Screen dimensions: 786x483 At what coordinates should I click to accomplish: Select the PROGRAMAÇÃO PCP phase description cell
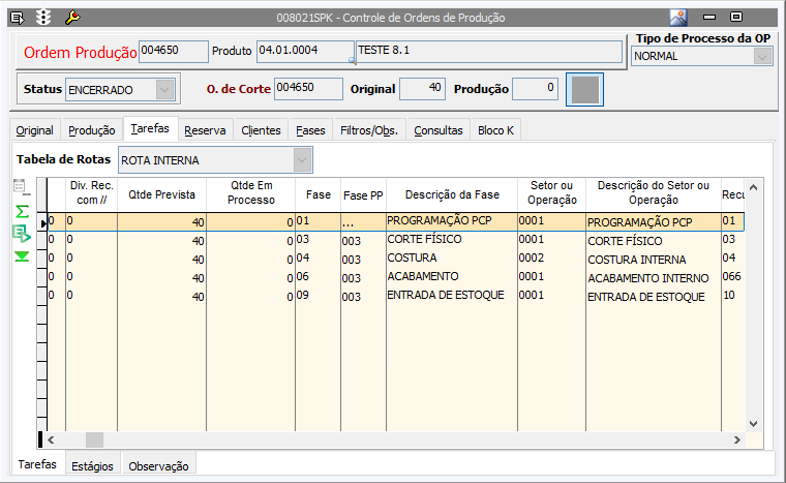point(452,221)
